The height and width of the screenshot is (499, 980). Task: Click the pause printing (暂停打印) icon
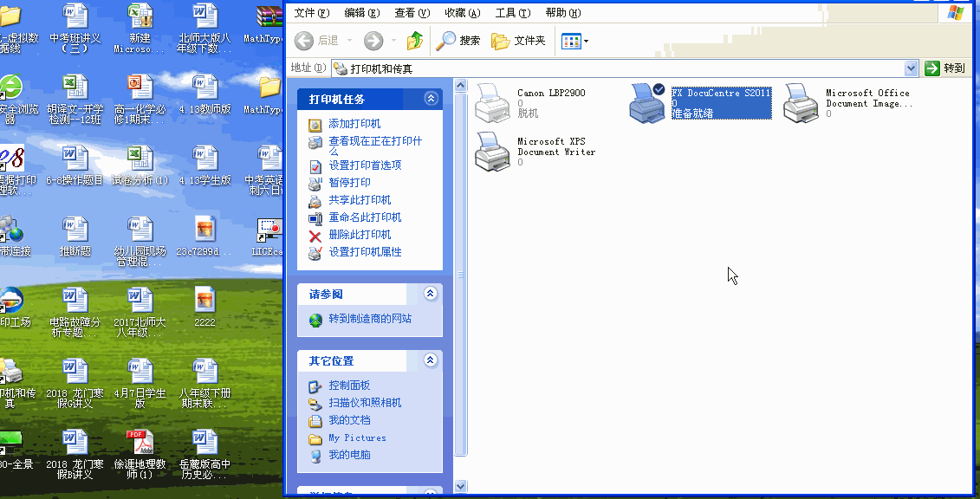point(315,183)
